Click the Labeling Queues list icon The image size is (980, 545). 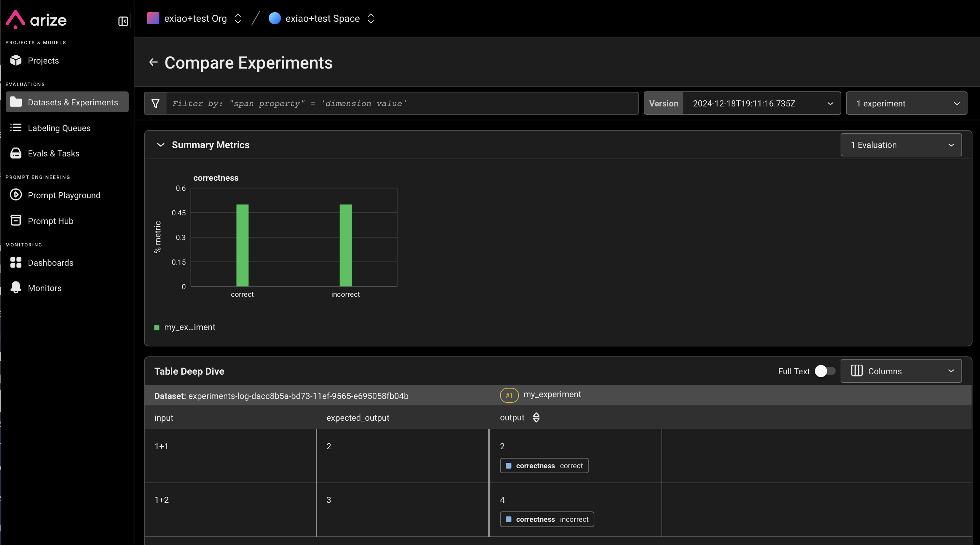click(x=16, y=128)
